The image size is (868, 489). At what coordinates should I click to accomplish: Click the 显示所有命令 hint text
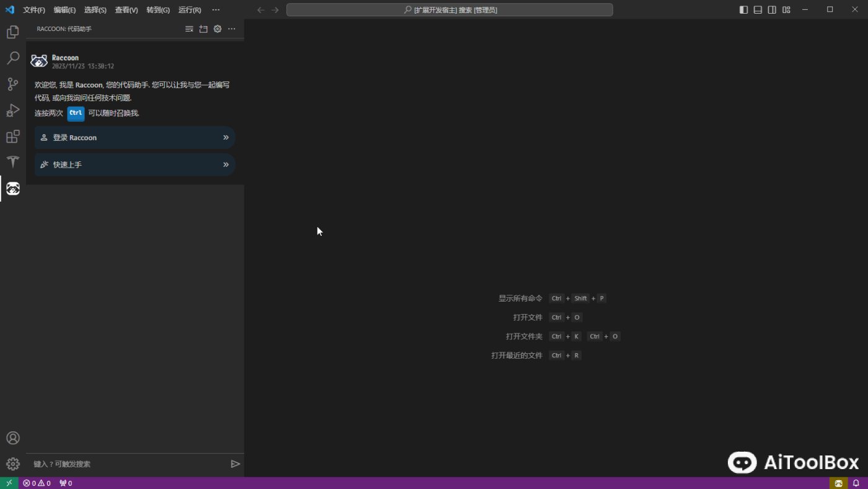pyautogui.click(x=520, y=298)
